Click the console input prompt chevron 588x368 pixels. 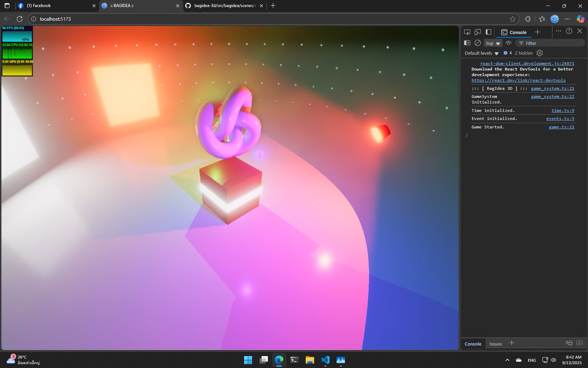(466, 135)
